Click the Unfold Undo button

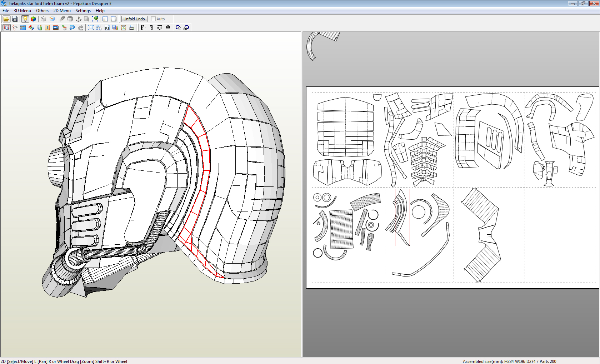coord(134,19)
